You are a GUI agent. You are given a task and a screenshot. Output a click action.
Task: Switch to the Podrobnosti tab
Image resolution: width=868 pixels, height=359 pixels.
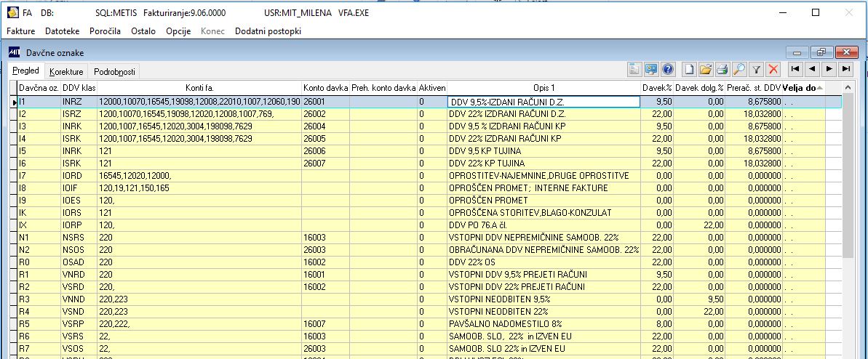(114, 72)
